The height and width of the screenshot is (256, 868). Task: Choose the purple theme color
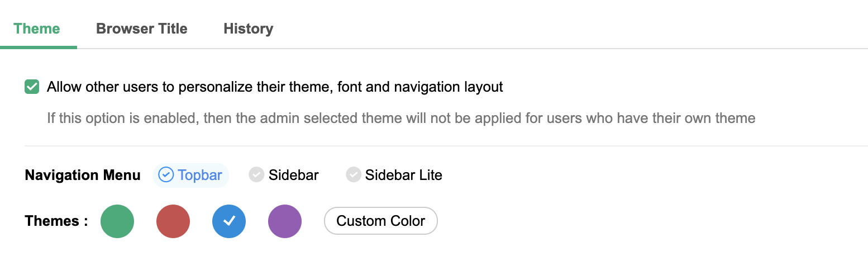(x=285, y=221)
